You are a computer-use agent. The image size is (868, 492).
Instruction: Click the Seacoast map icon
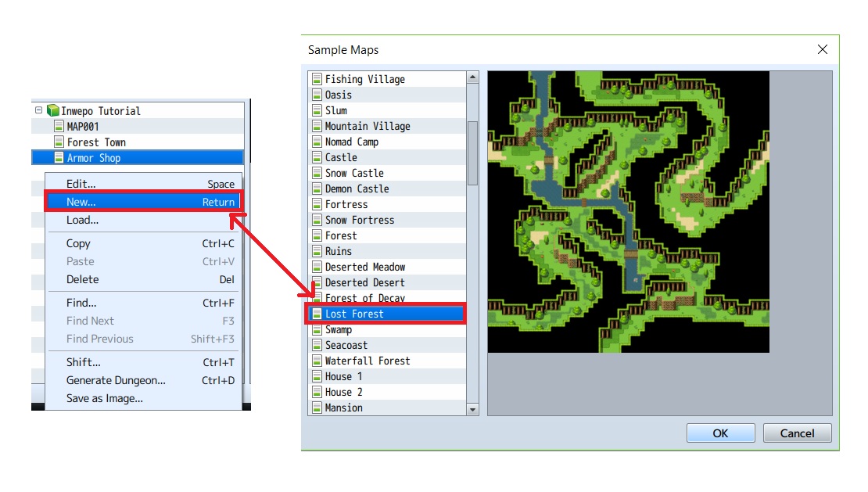point(317,345)
